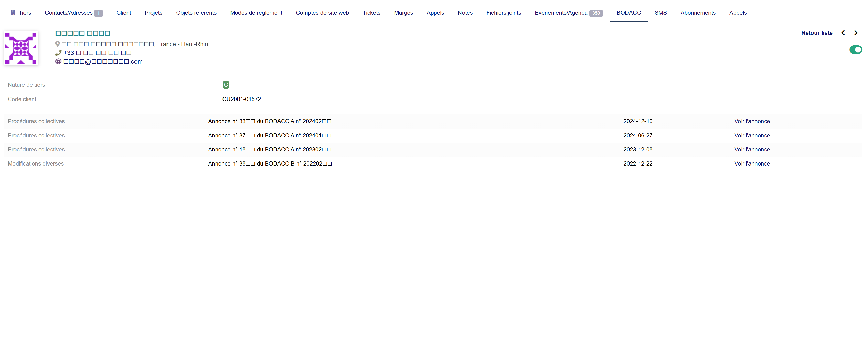This screenshot has height=360, width=868.
Task: Go to previous record arrow
Action: click(843, 33)
